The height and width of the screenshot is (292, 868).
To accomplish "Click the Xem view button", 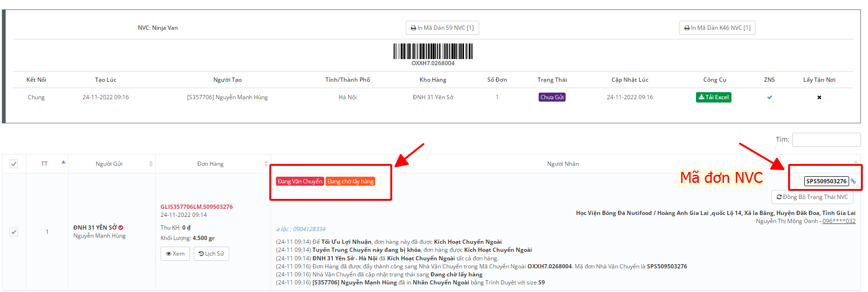I will [x=175, y=254].
